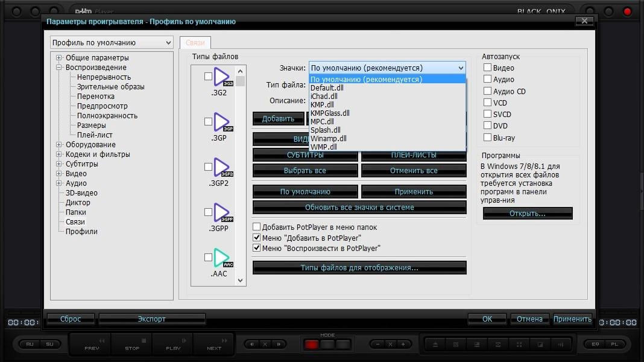Select Default.dll from icons list
The width and height of the screenshot is (644, 362).
[x=387, y=87]
